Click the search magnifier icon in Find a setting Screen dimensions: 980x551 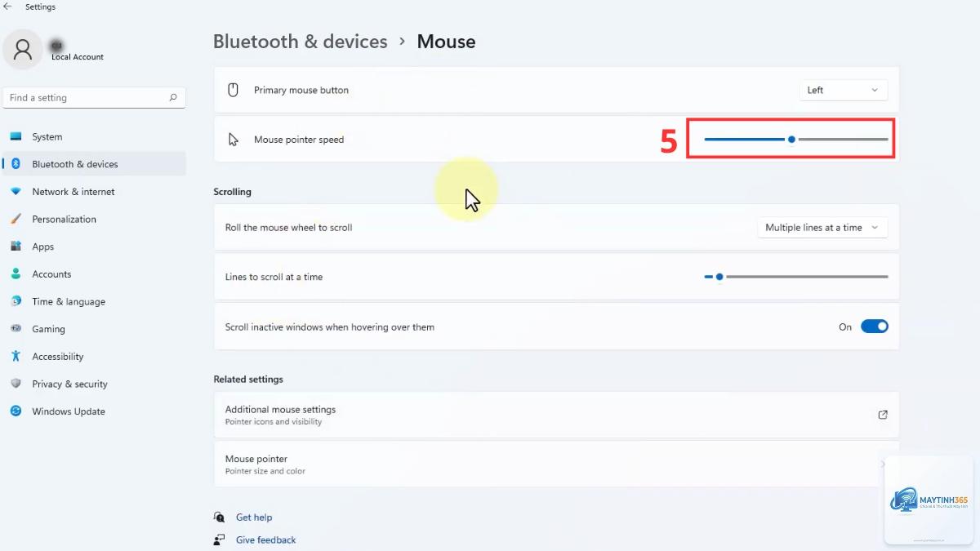[173, 98]
